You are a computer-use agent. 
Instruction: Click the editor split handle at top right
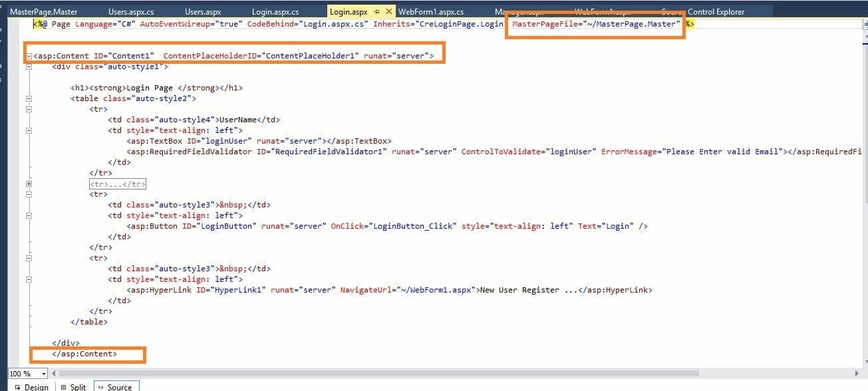pos(863,23)
